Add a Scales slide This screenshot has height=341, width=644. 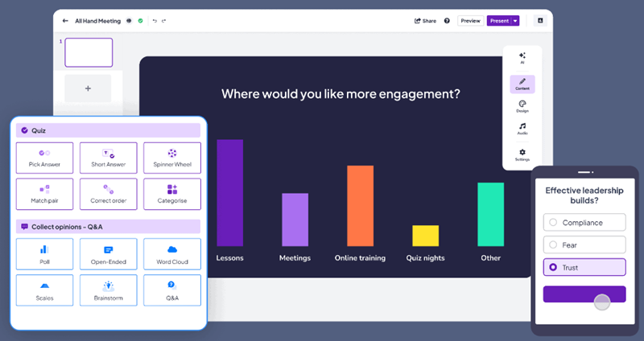point(45,290)
